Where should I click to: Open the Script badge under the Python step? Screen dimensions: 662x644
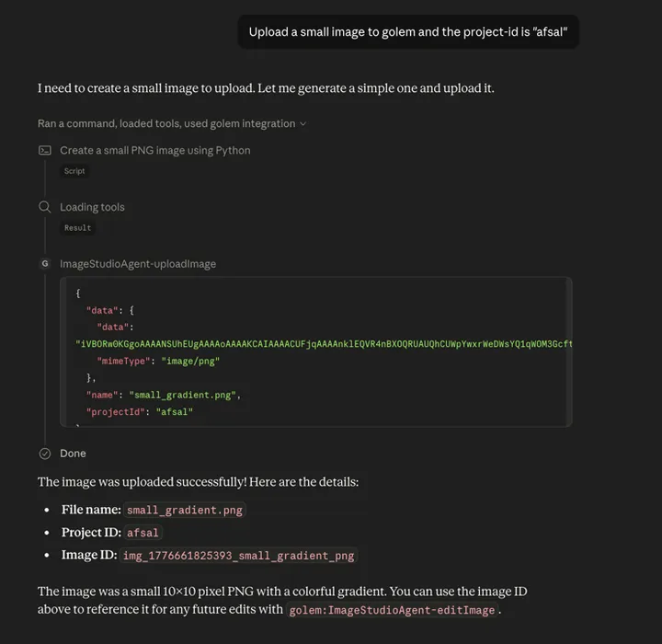point(74,171)
